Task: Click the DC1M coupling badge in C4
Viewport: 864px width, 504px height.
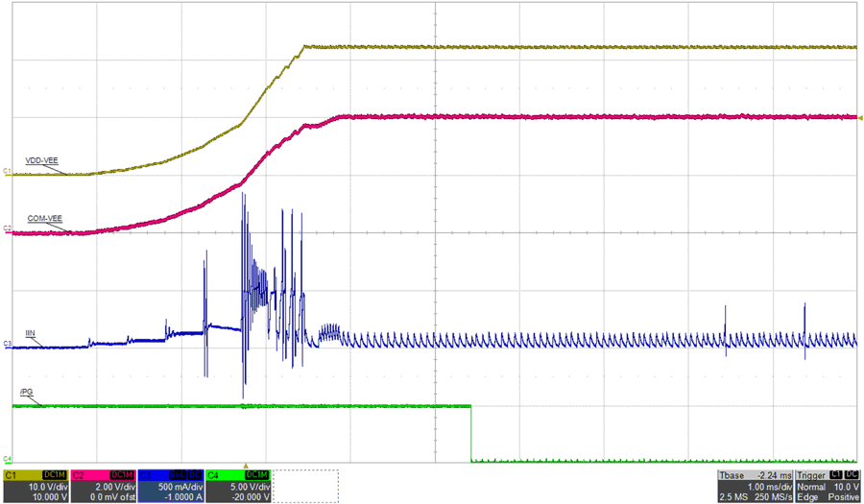Action: pos(256,475)
